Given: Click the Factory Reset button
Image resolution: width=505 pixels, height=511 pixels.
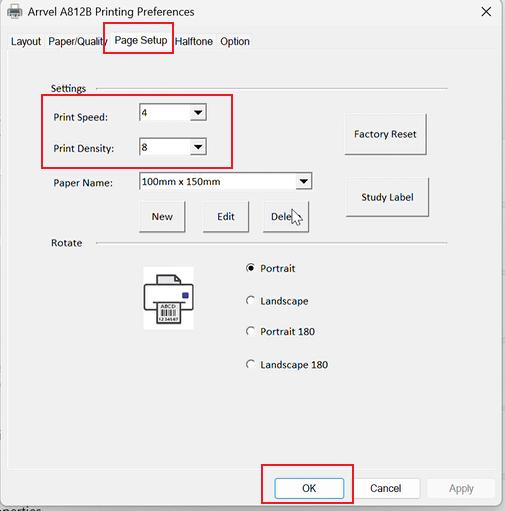Looking at the screenshot, I should [385, 134].
